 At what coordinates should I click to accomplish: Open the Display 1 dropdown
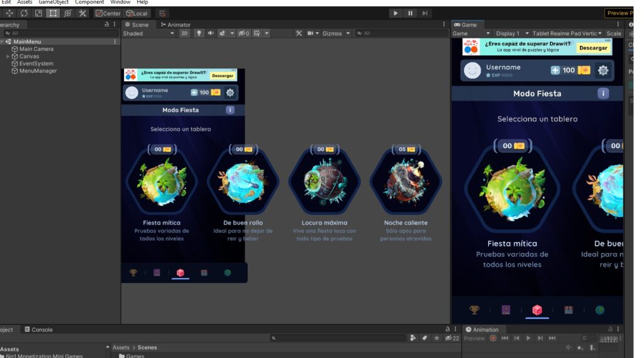click(512, 33)
